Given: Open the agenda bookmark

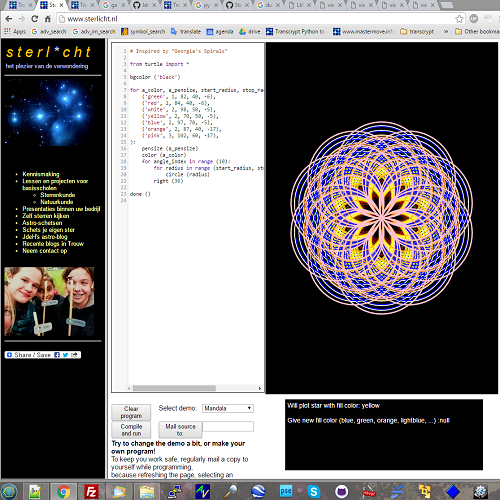Looking at the screenshot, I should coord(220,32).
